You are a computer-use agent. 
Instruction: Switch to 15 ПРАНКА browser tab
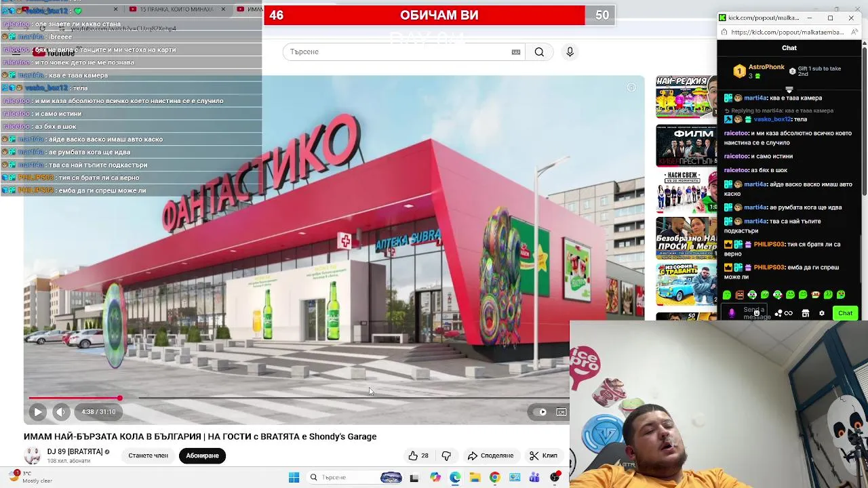click(176, 9)
